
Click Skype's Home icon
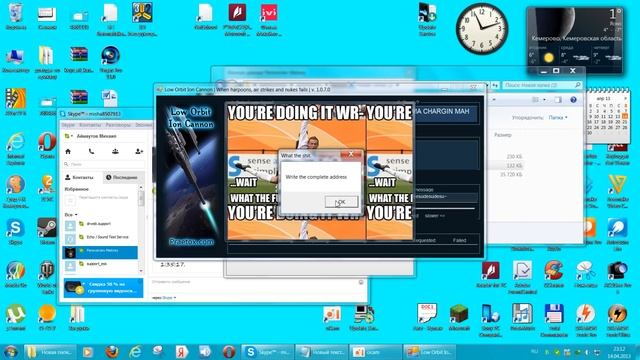pyautogui.click(x=68, y=151)
